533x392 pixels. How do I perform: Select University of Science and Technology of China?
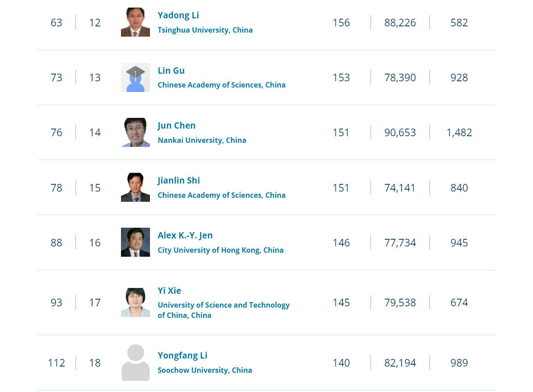tap(223, 310)
